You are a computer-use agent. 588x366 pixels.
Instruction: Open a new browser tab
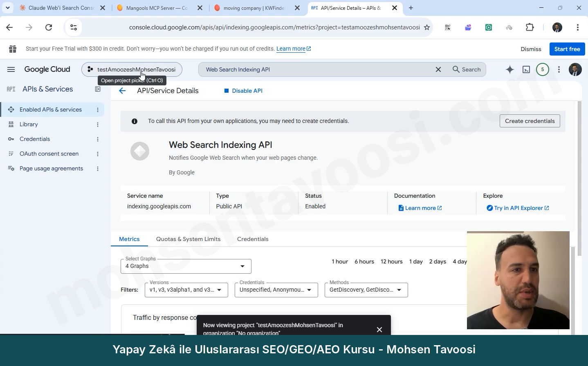point(411,8)
